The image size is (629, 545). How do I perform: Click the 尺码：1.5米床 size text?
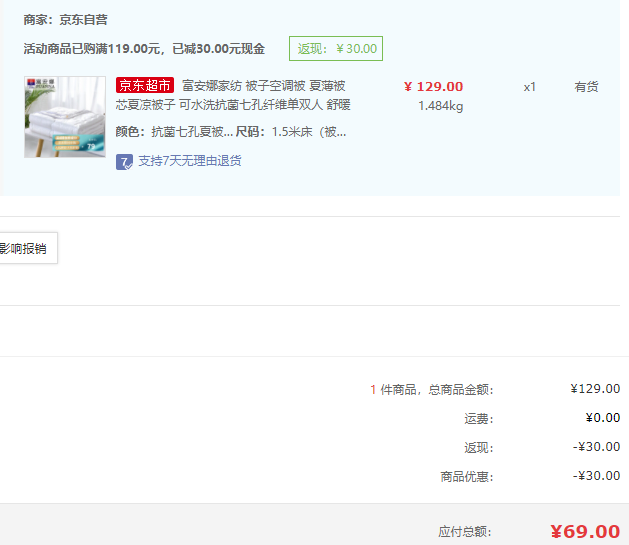point(291,132)
